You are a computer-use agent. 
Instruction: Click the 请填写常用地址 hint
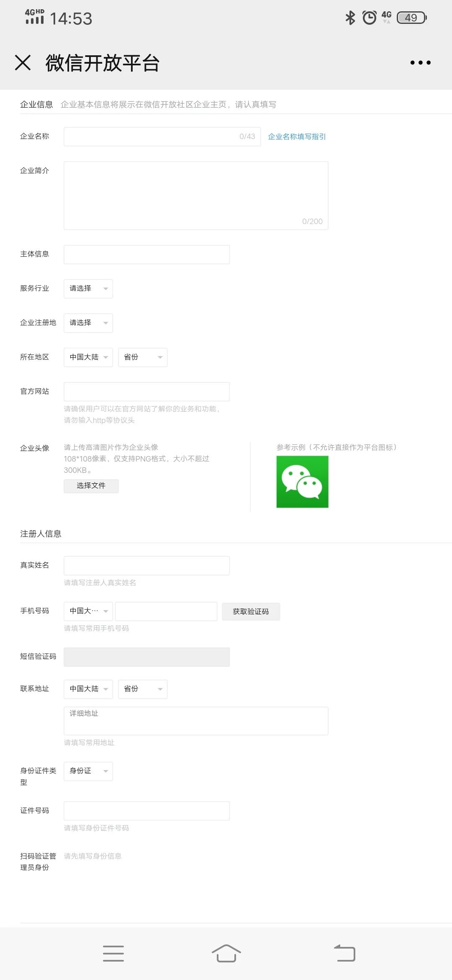point(89,743)
